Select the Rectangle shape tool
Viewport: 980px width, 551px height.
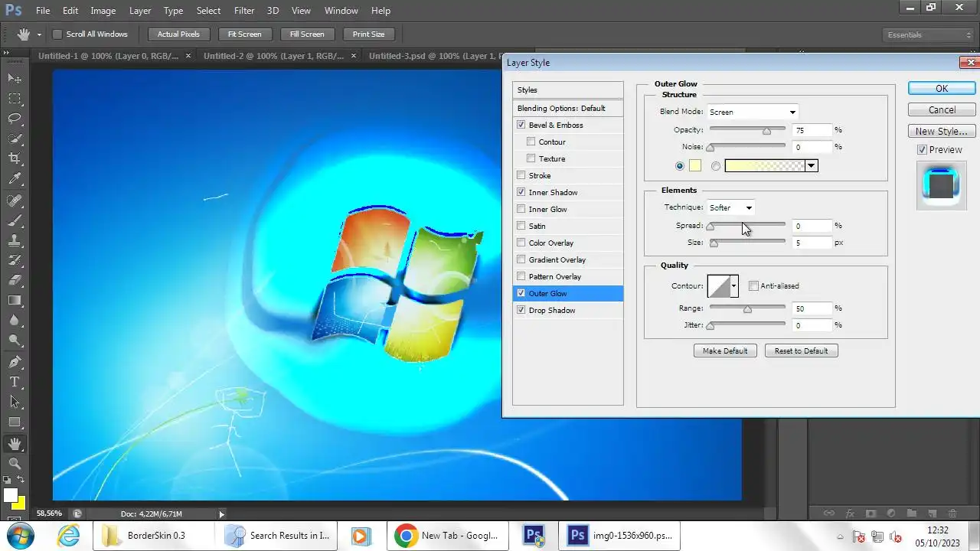15,422
